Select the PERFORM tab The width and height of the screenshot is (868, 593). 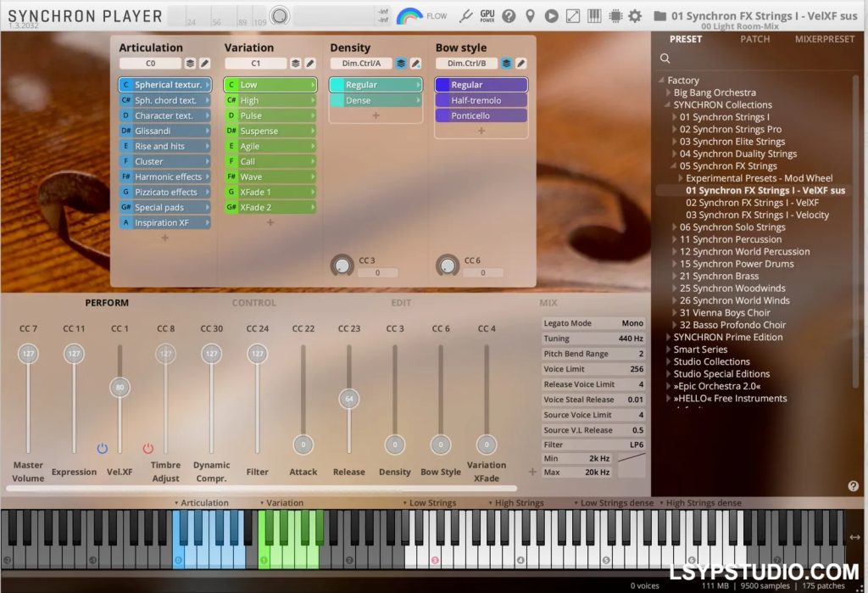coord(107,303)
